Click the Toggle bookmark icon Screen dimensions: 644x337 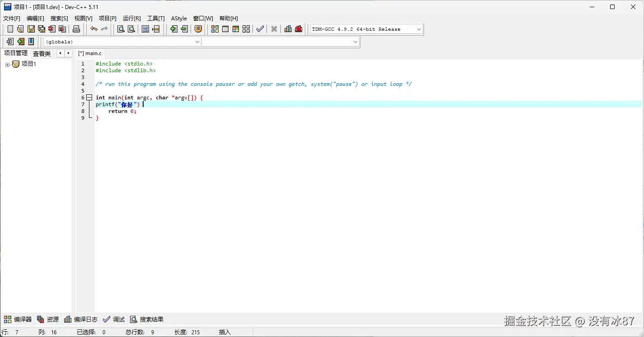[x=20, y=42]
